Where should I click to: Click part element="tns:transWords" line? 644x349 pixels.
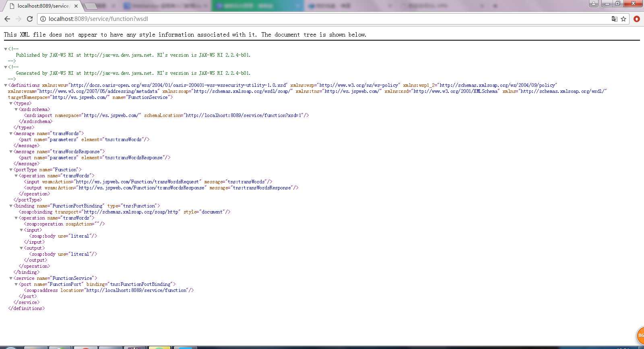pyautogui.click(x=84, y=140)
